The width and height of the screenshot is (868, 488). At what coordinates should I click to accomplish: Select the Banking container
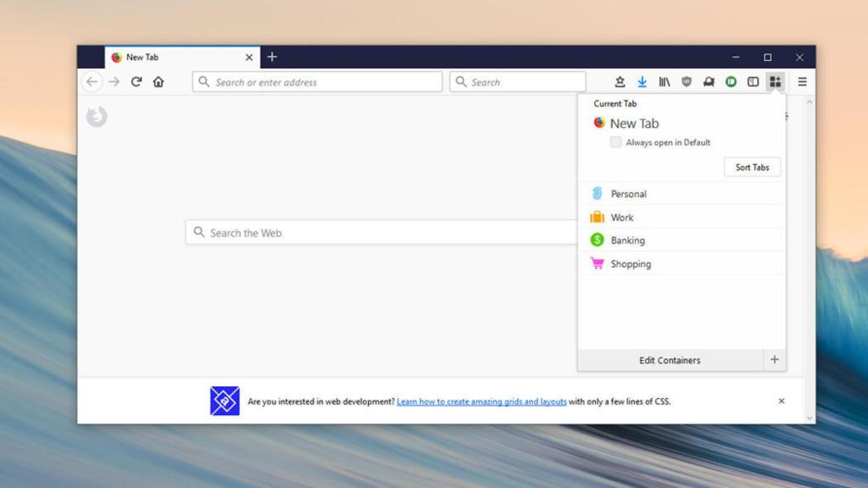point(628,240)
